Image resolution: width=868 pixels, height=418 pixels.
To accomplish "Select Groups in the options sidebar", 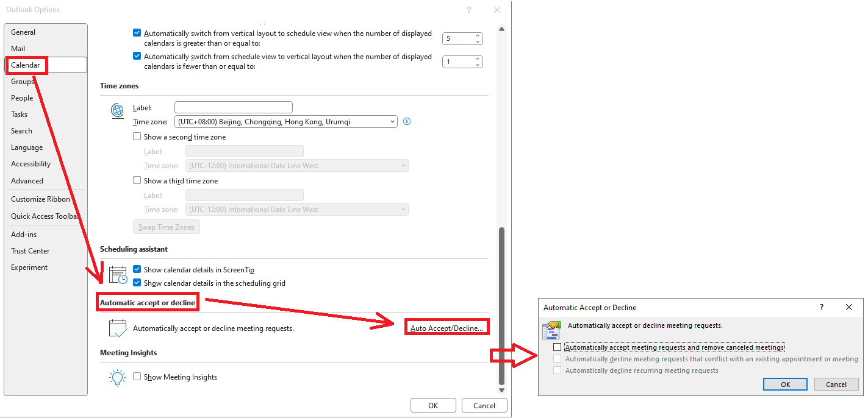I will pos(46,82).
